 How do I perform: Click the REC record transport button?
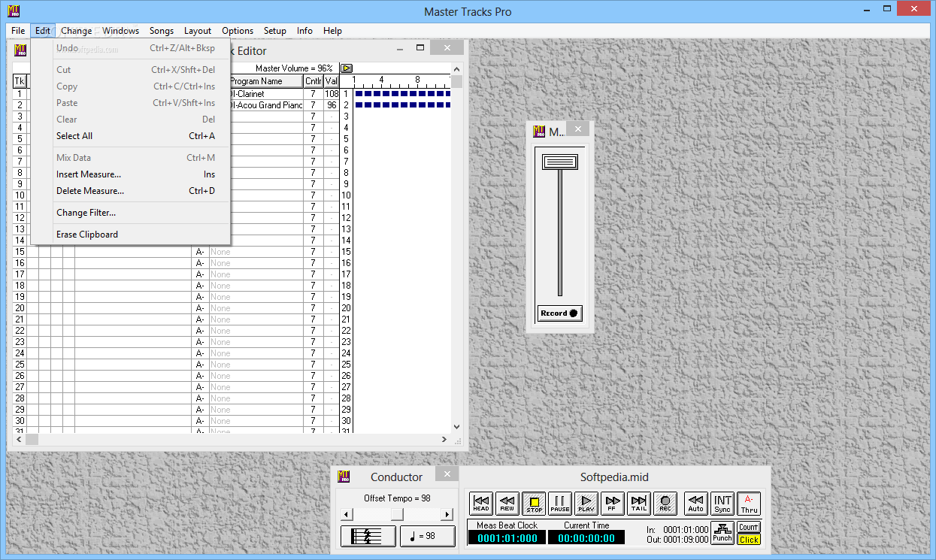point(665,503)
